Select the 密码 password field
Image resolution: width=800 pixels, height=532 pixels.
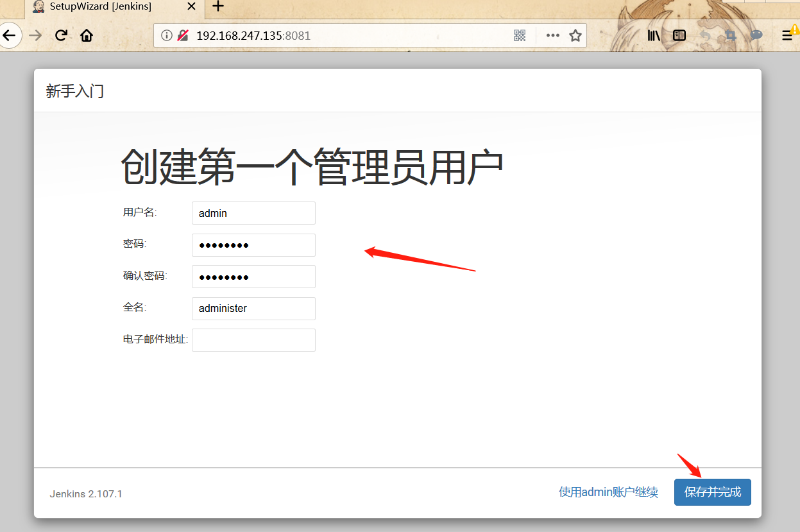pyautogui.click(x=253, y=245)
